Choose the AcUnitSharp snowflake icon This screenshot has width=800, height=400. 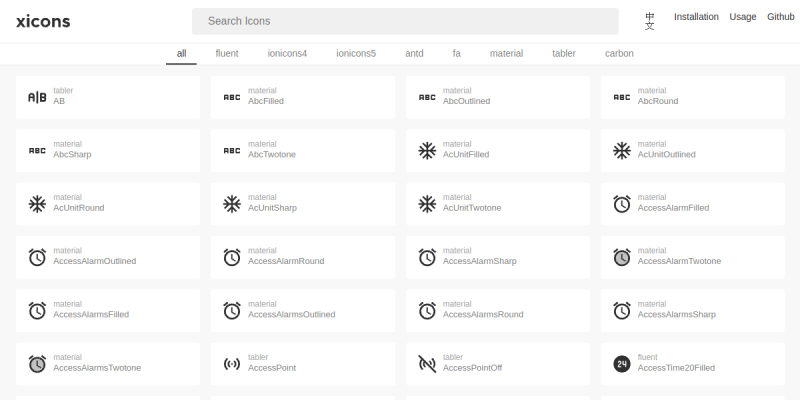click(x=232, y=204)
